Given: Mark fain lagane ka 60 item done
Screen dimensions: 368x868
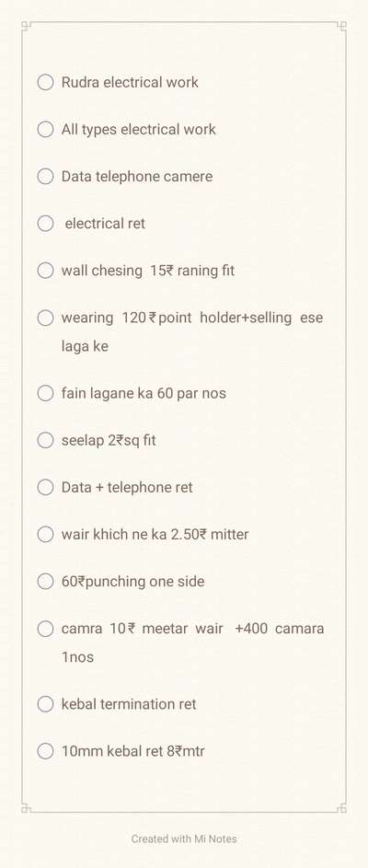Looking at the screenshot, I should point(45,393).
